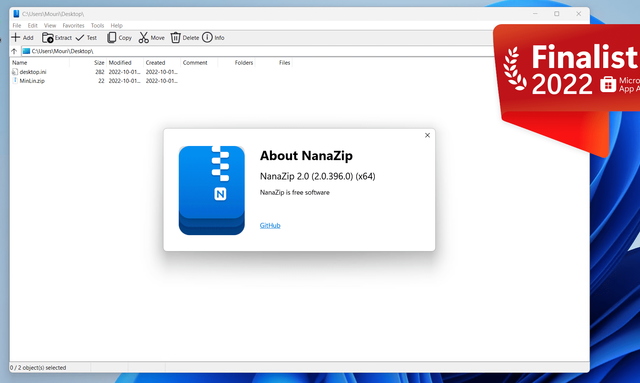
Task: Click the NanaZip title bar app icon
Action: coord(16,14)
